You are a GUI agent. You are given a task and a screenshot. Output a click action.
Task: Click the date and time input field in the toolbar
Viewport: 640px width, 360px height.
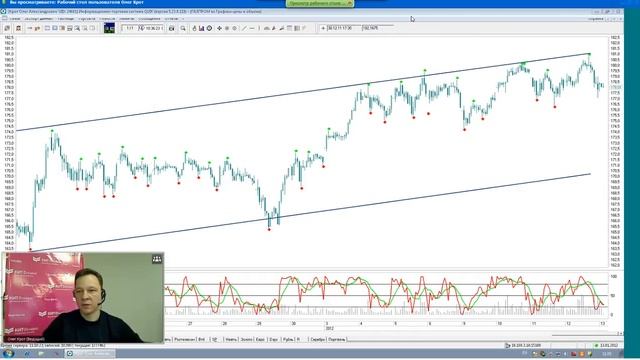[344, 28]
